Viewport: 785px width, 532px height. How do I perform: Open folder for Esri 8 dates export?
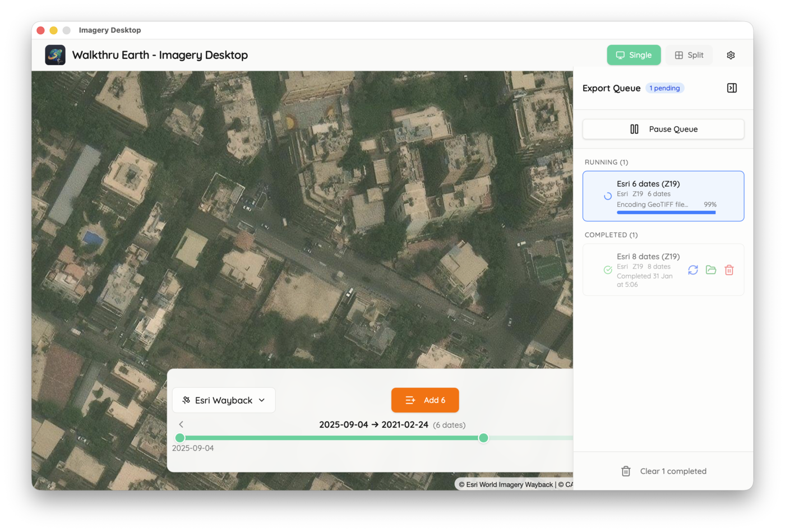point(711,270)
